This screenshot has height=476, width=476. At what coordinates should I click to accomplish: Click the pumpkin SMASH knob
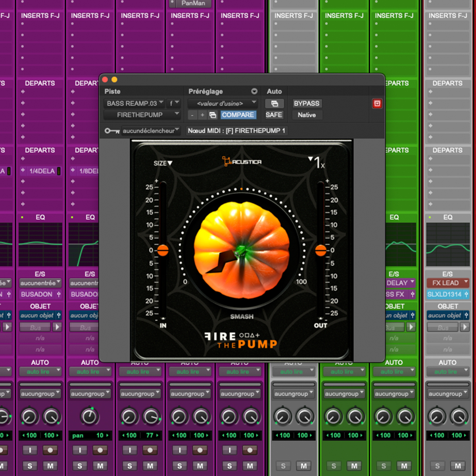coord(242,250)
